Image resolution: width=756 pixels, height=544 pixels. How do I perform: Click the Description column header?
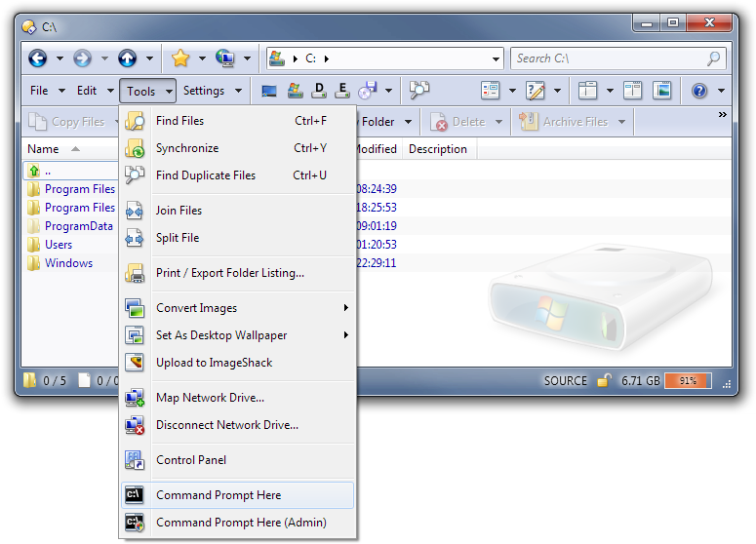tap(438, 149)
